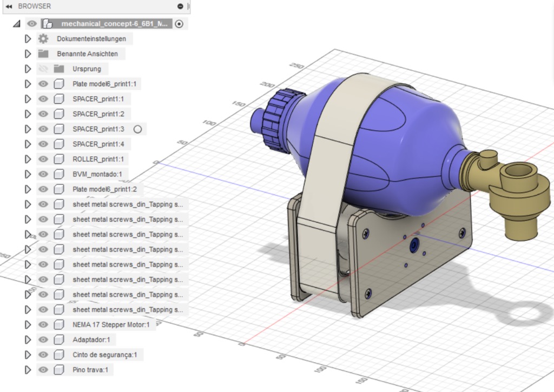Click component icon of Plate model6_print1:1
This screenshot has height=392, width=554.
(x=58, y=84)
